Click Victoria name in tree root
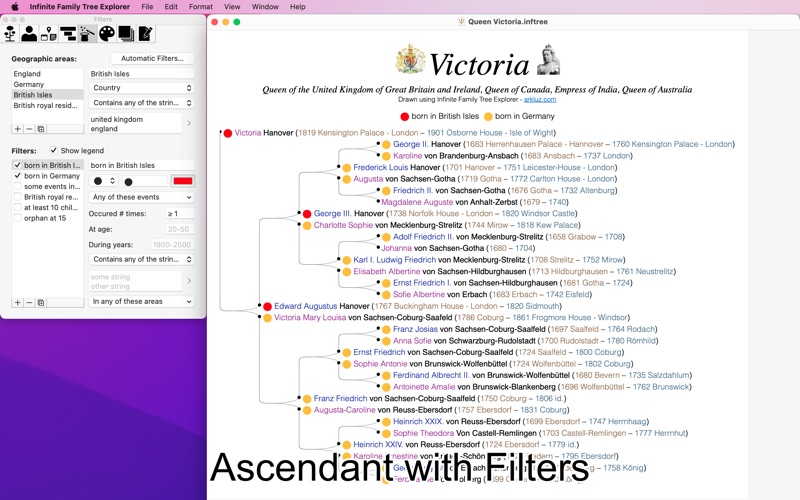This screenshot has height=500, width=800. 248,133
